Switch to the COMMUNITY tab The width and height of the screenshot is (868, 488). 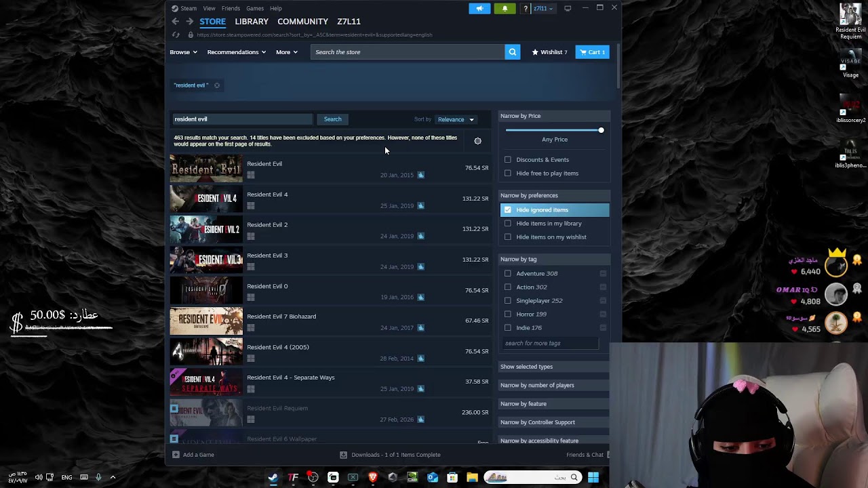[302, 22]
